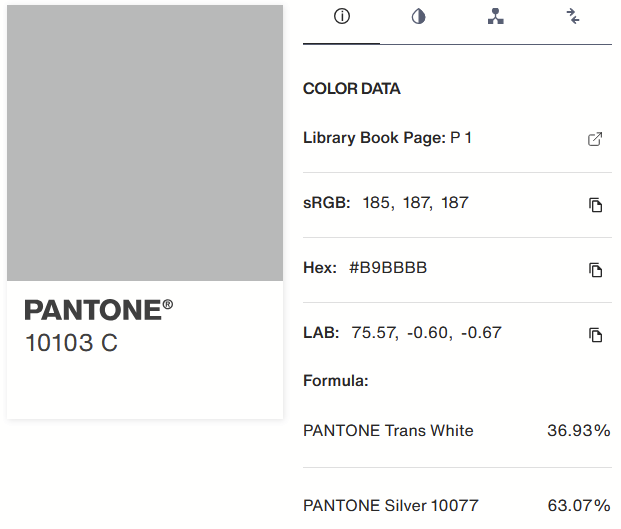Click the gray PANTONE 10103 C swatch
Screen dimensions: 621x529
pyautogui.click(x=145, y=143)
